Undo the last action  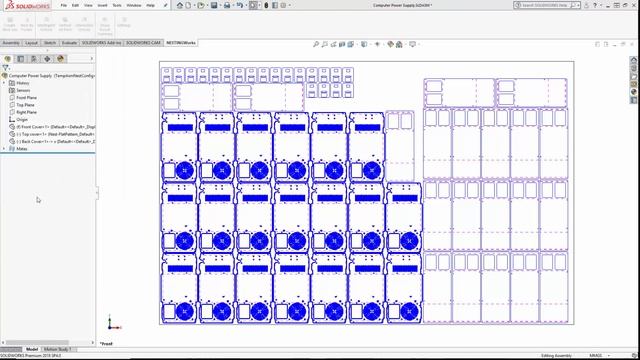tap(240, 5)
